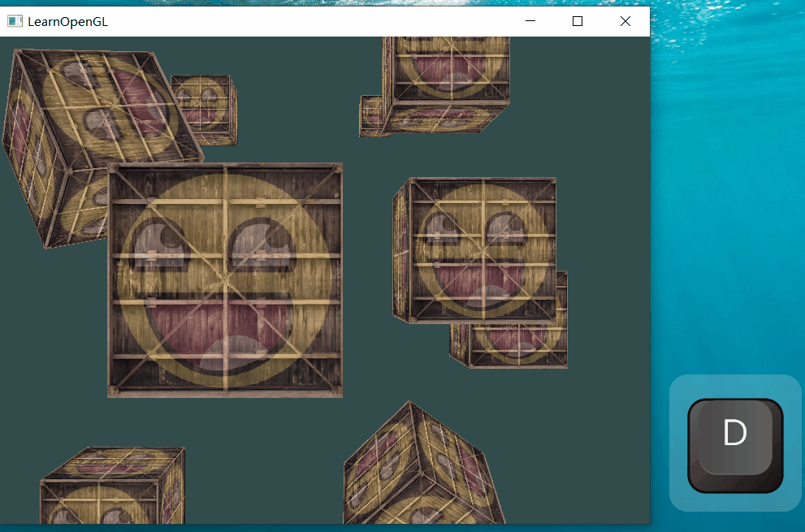Click the largest front-facing smiley crate
Screen dimensions: 805x532
tap(225, 280)
